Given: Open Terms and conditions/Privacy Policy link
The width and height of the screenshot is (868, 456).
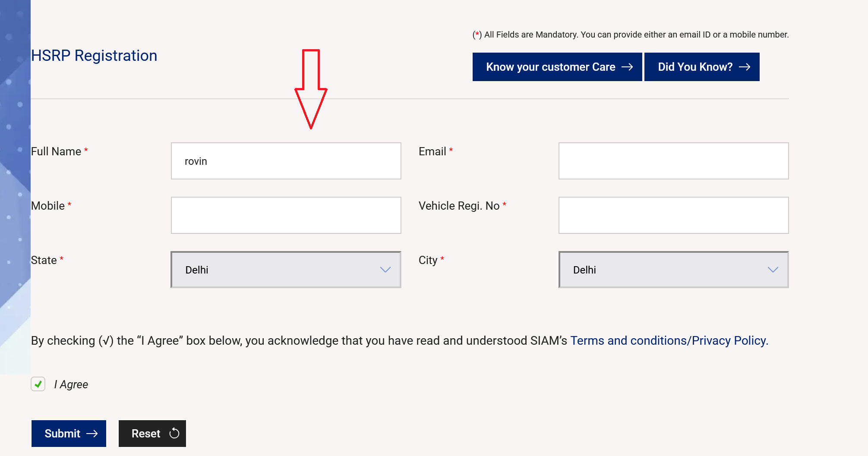Looking at the screenshot, I should [x=669, y=341].
